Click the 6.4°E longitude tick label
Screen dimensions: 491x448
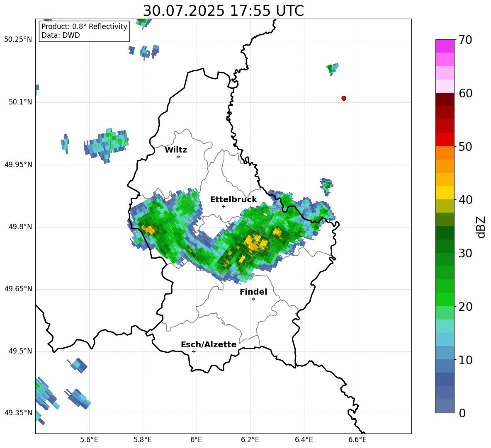click(304, 440)
